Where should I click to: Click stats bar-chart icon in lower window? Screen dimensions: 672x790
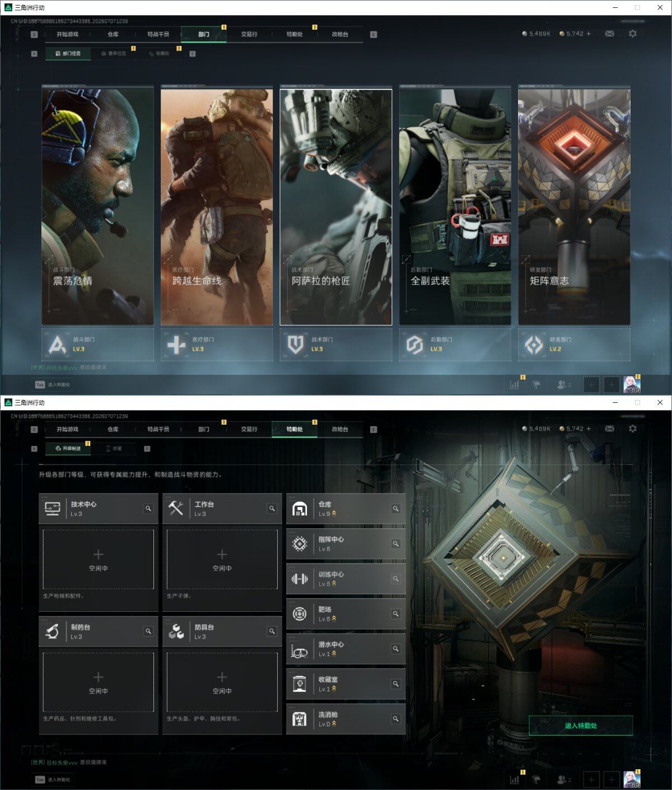coord(515,779)
